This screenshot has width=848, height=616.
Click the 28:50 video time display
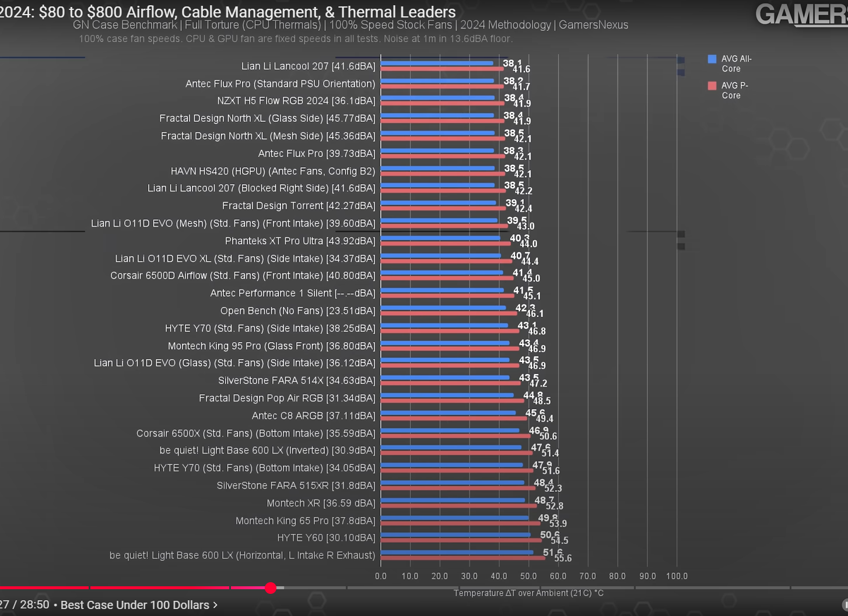(34, 604)
